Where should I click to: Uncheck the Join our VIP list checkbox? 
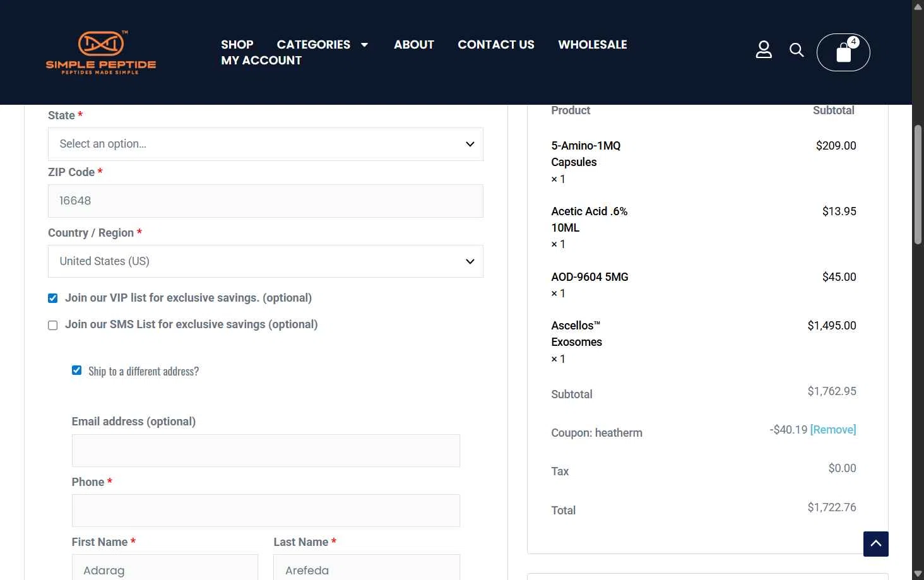53,299
